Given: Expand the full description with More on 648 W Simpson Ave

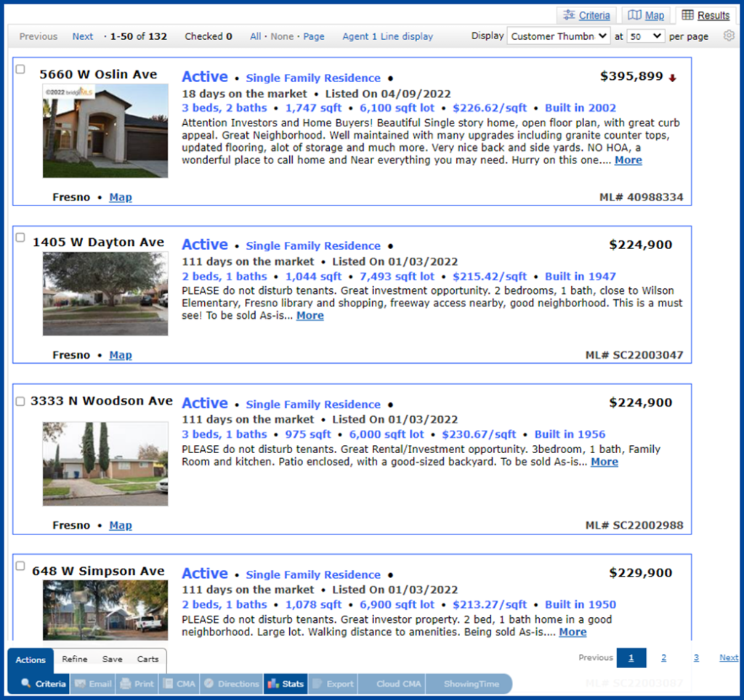Looking at the screenshot, I should 573,632.
